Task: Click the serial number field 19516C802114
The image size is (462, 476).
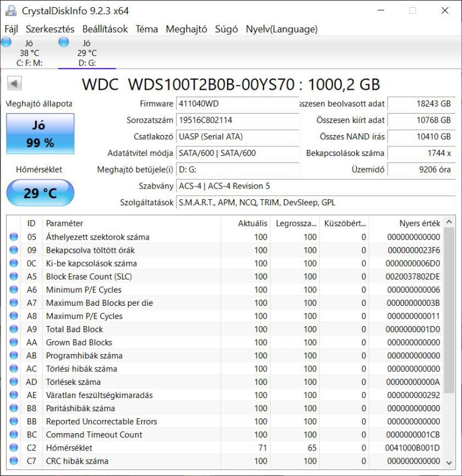Action: point(237,120)
